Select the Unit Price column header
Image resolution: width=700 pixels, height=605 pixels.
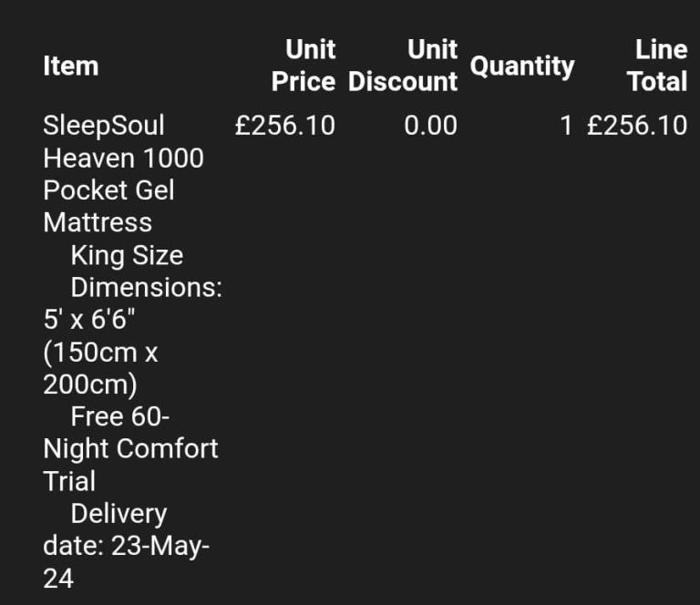click(x=304, y=66)
